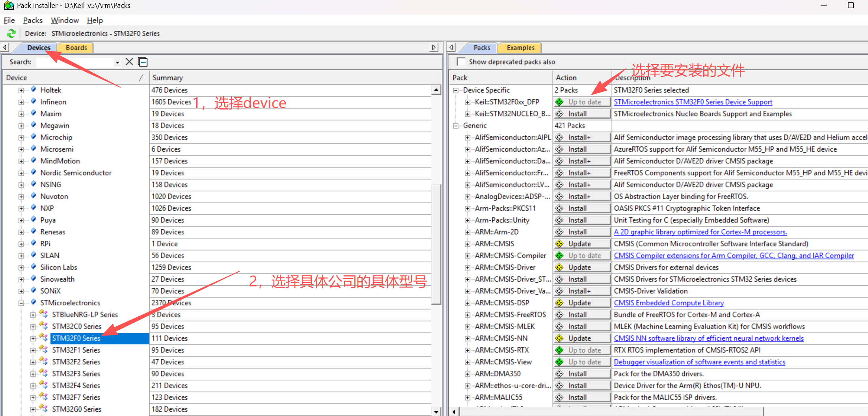Open the File menu
The height and width of the screenshot is (416, 868).
[9, 20]
